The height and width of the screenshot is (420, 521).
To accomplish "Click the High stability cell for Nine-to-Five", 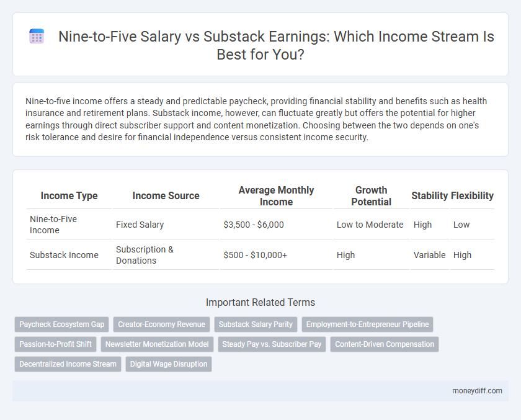I will coord(430,225).
